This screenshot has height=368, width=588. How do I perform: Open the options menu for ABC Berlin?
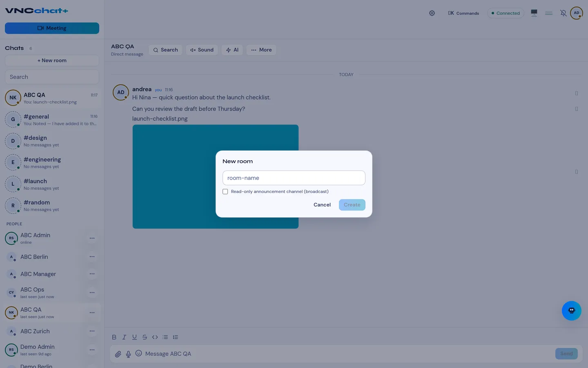(92, 257)
